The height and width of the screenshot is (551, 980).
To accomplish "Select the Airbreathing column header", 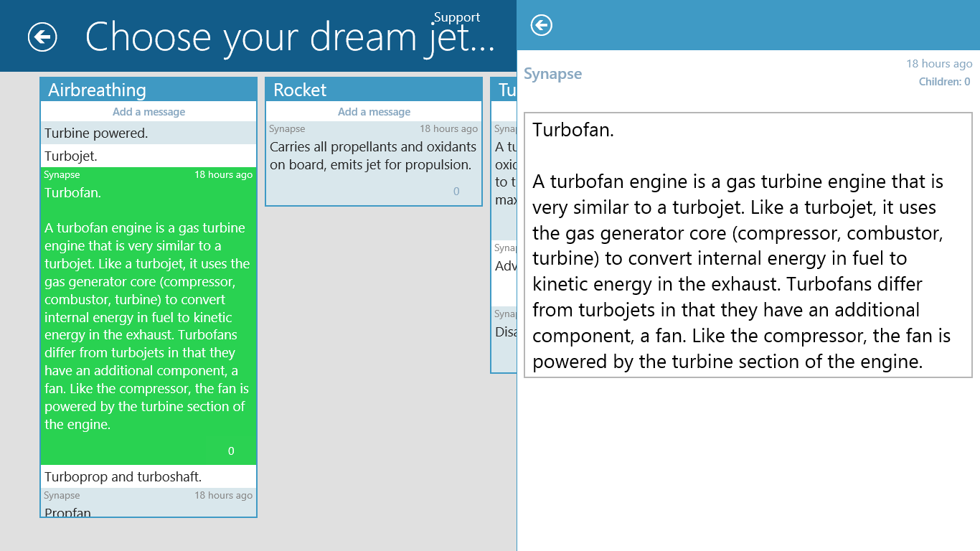I will tap(149, 90).
